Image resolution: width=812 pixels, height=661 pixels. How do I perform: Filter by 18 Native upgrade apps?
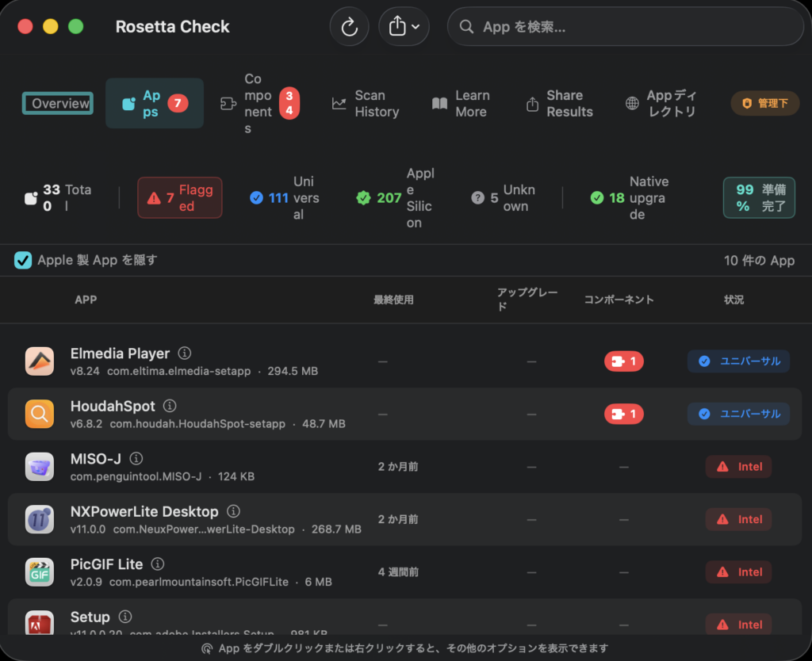click(x=629, y=197)
